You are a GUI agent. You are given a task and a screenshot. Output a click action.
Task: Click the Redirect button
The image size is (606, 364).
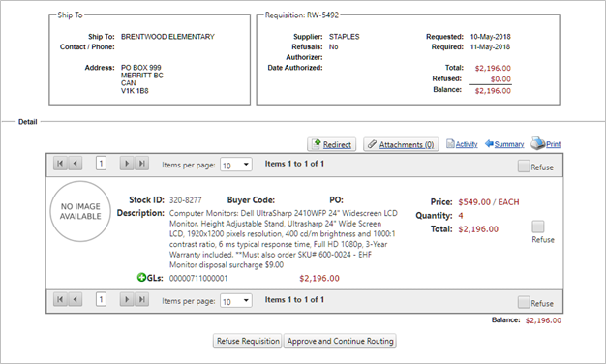point(332,144)
